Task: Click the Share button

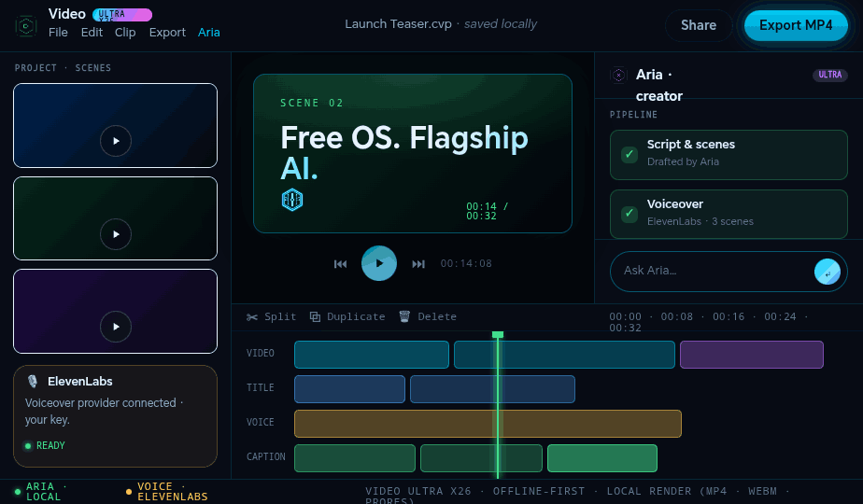Action: coord(699,25)
